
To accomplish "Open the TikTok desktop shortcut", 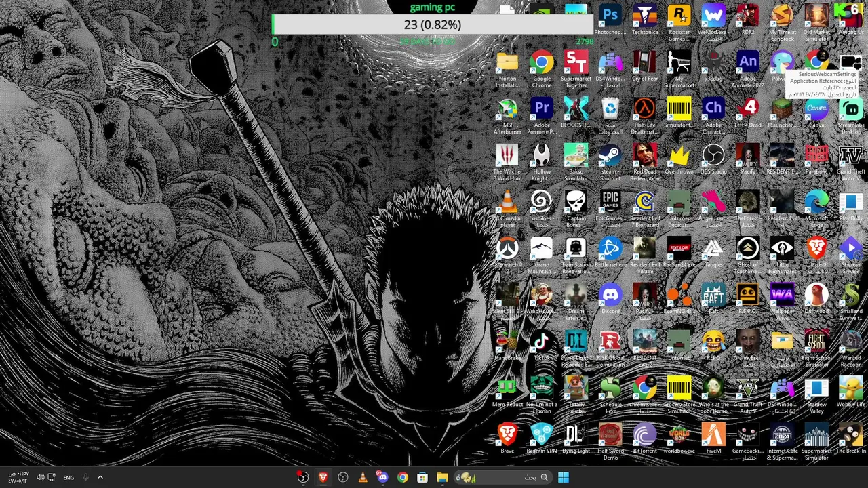I will click(542, 346).
